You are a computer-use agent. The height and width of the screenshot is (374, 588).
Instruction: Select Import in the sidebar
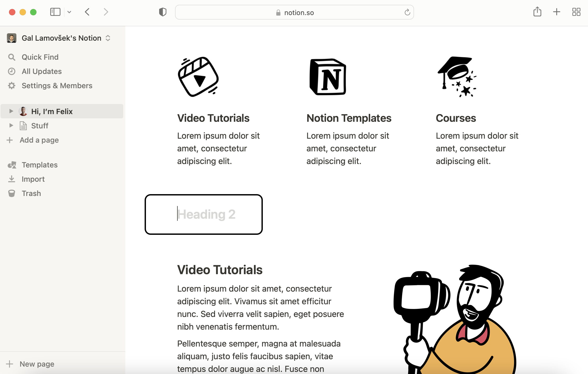coord(33,179)
